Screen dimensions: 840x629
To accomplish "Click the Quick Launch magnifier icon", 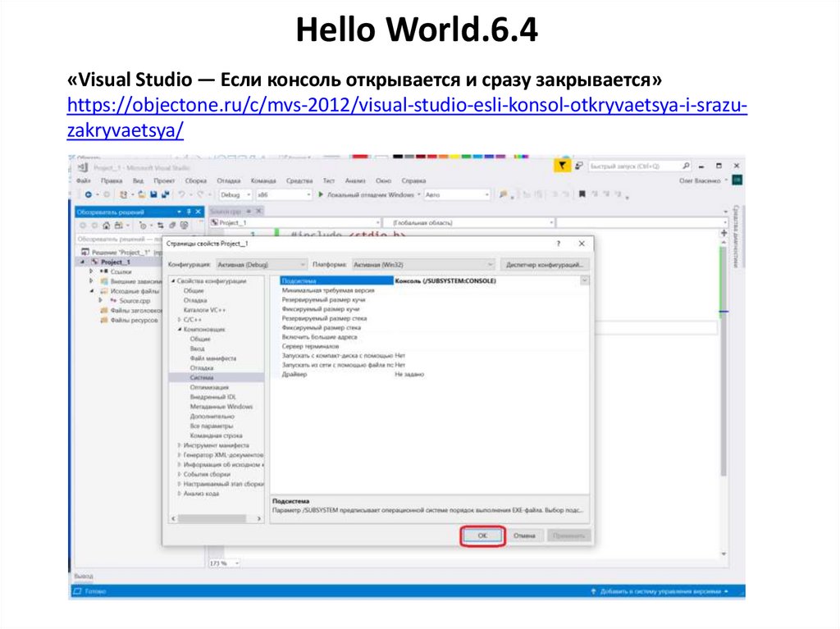I will (x=686, y=166).
